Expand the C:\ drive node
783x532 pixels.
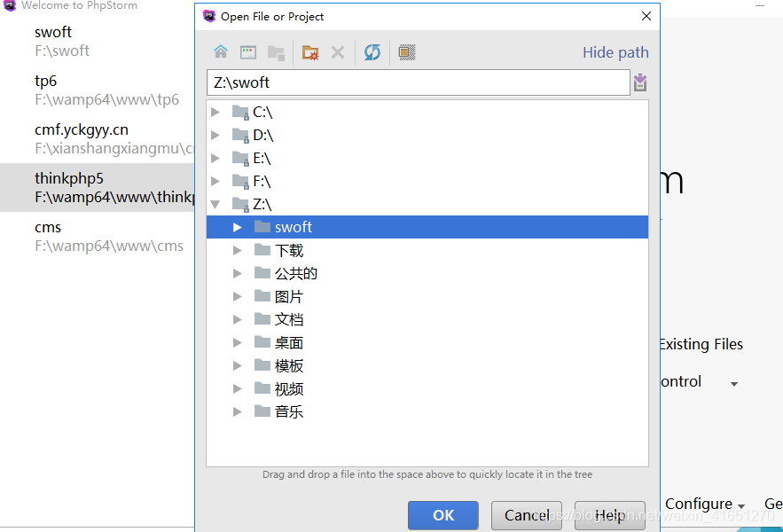[x=215, y=112]
